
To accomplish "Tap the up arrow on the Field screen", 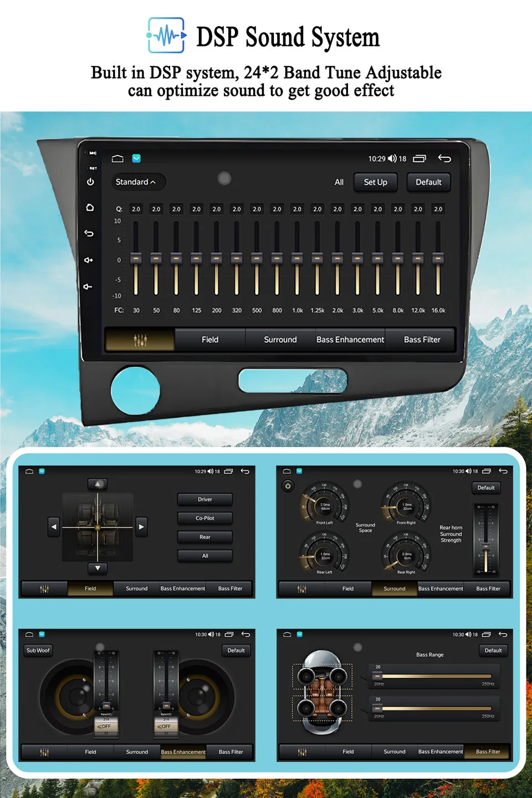I will click(x=98, y=484).
